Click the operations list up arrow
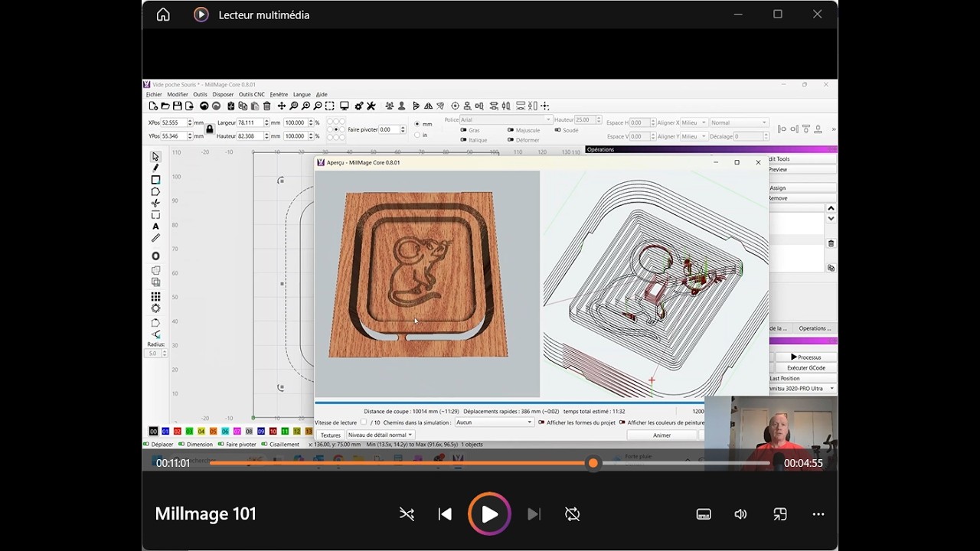980x551 pixels. [x=831, y=208]
